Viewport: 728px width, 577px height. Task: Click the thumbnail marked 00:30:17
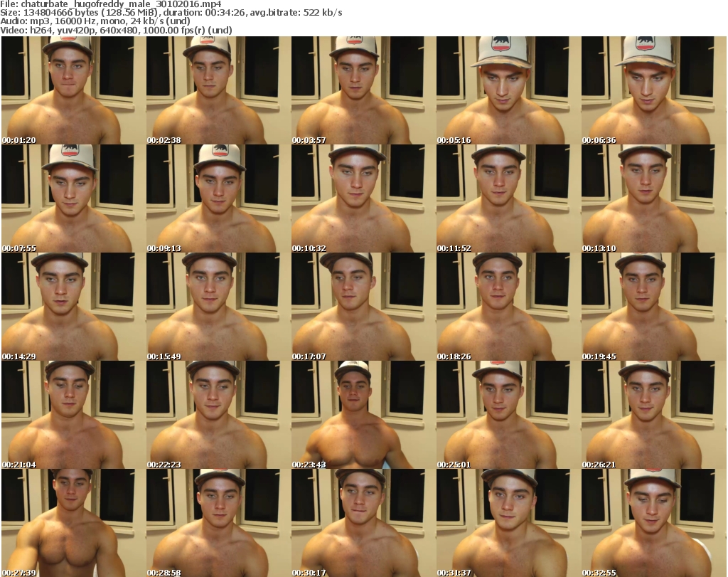pyautogui.click(x=363, y=523)
